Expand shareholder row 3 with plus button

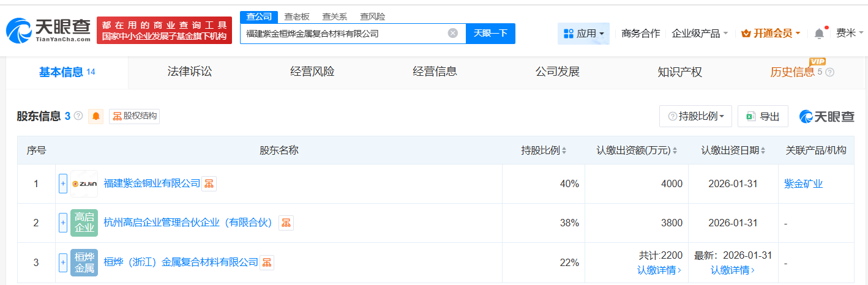(63, 262)
